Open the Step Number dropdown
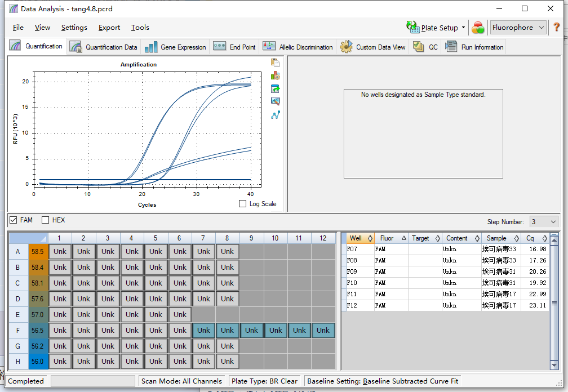This screenshot has height=392, width=568. [543, 221]
